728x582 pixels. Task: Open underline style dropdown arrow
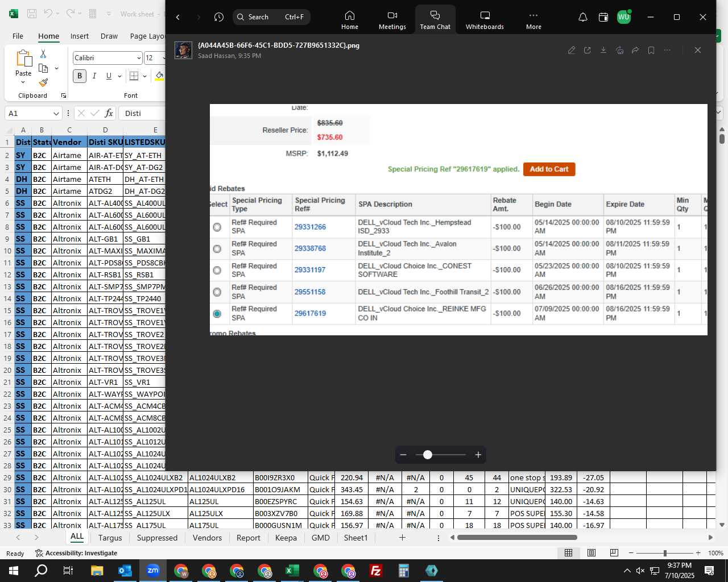tap(119, 76)
